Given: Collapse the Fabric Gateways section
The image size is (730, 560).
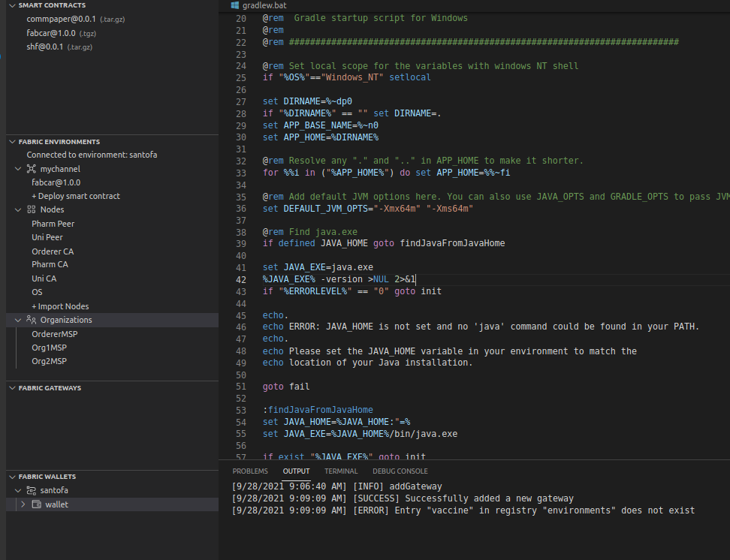Looking at the screenshot, I should pos(13,388).
